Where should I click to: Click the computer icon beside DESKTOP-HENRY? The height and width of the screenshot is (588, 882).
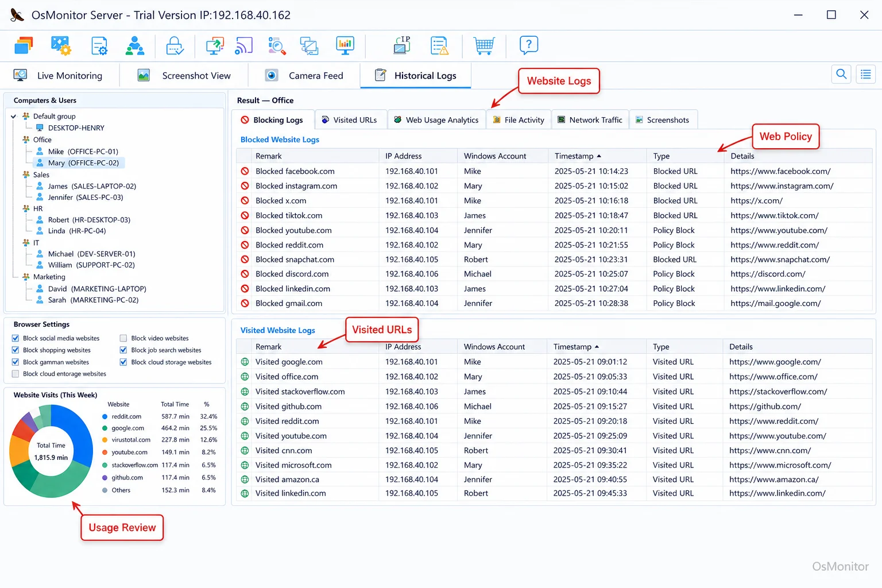point(40,127)
